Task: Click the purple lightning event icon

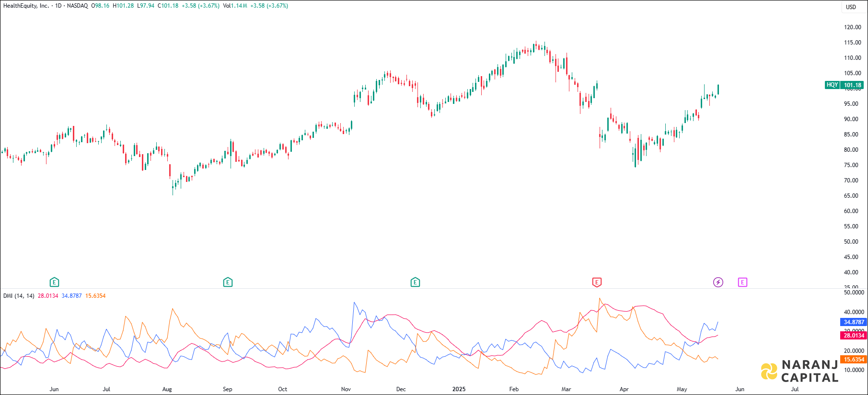Action: [718, 282]
